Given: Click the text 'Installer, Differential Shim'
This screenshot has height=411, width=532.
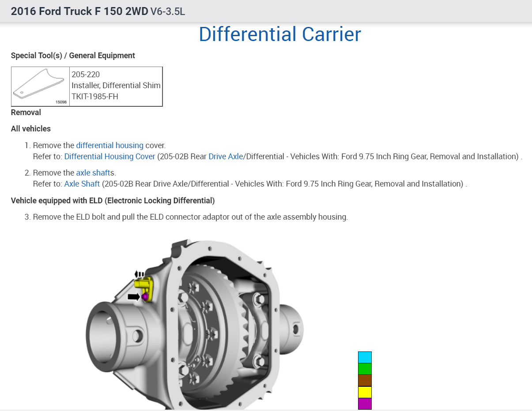Looking at the screenshot, I should pyautogui.click(x=116, y=85).
